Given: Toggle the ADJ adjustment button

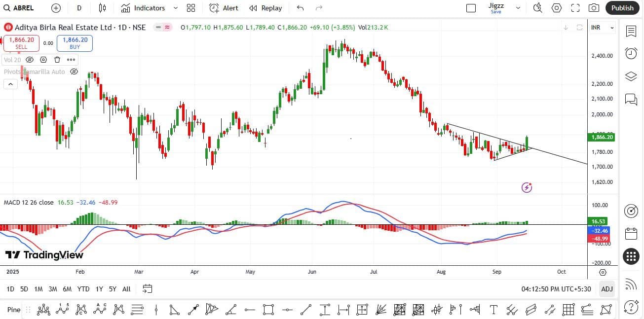Looking at the screenshot, I should tap(607, 289).
